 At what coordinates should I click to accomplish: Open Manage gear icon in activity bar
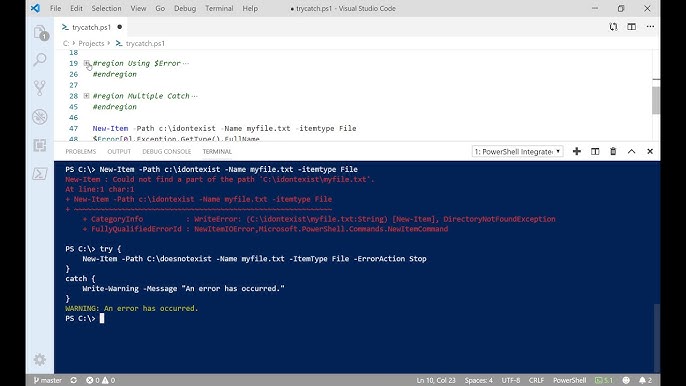[40, 359]
